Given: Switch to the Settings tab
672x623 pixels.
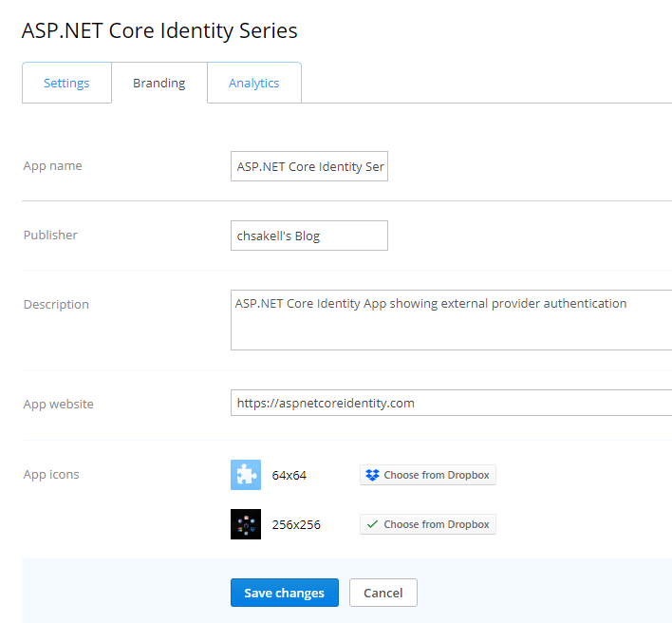Looking at the screenshot, I should 66,83.
